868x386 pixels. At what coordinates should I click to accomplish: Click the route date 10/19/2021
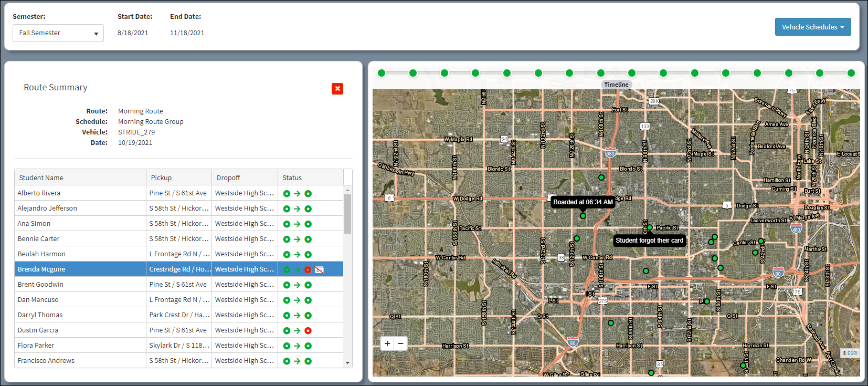(x=135, y=143)
